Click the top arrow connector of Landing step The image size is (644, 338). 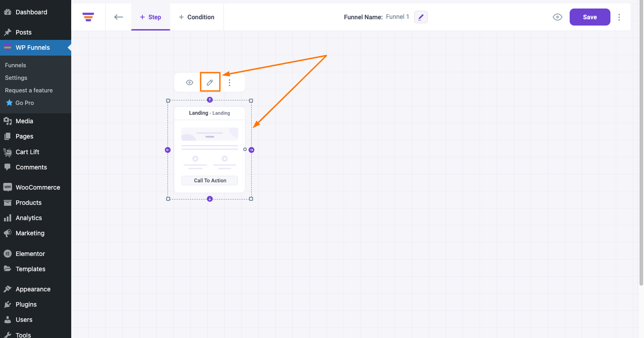[x=210, y=100]
